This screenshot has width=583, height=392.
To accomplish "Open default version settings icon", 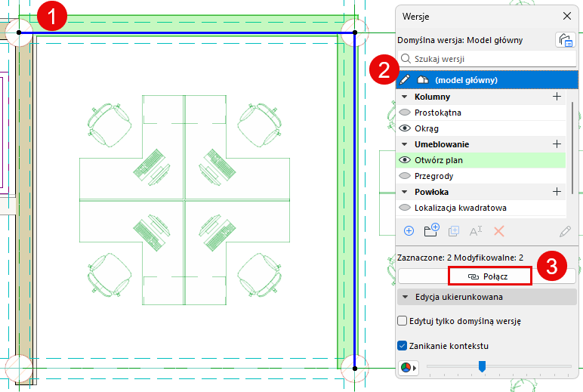I will point(565,40).
